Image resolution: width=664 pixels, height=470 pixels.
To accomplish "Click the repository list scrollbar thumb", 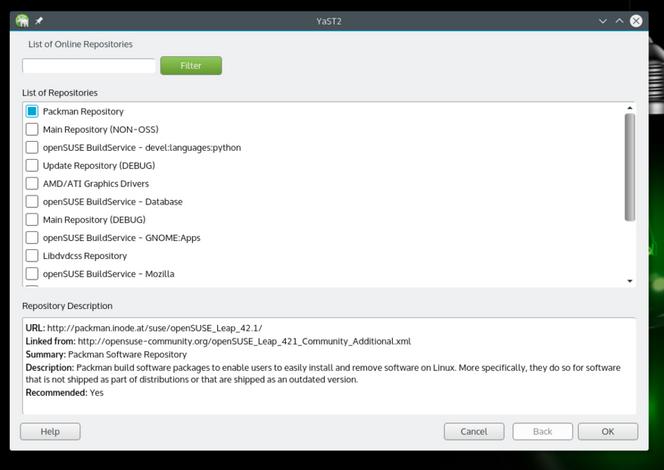I will coord(630,167).
